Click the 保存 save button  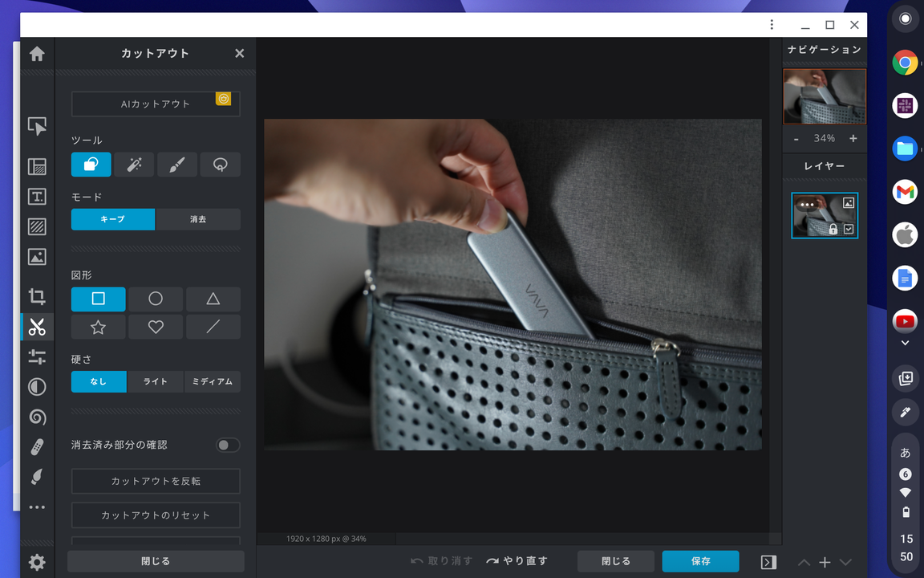701,561
